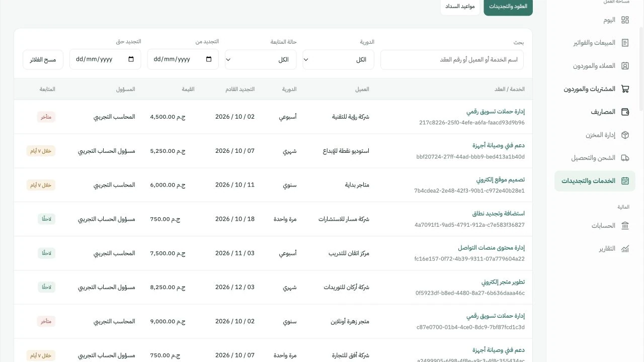Click contract ID bbf20724-27ff-44ad-bbb9-bed413a1b40d
The image size is (644, 362).
470,157
